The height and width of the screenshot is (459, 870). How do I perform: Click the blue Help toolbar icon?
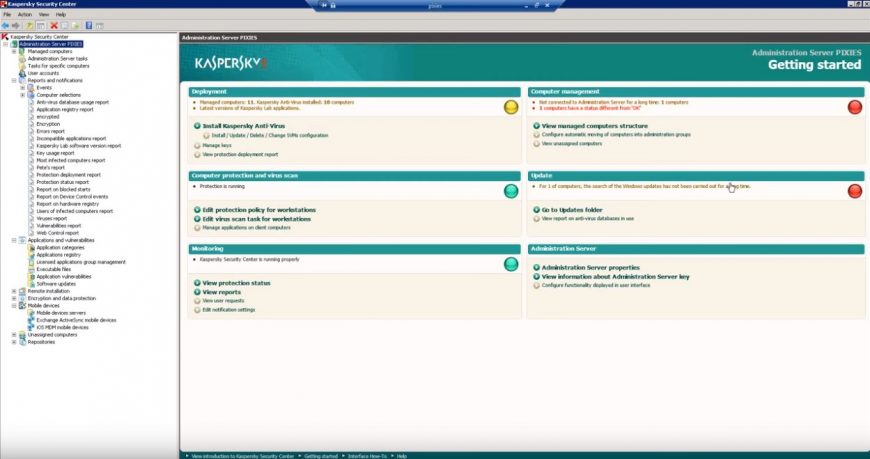pos(89,26)
